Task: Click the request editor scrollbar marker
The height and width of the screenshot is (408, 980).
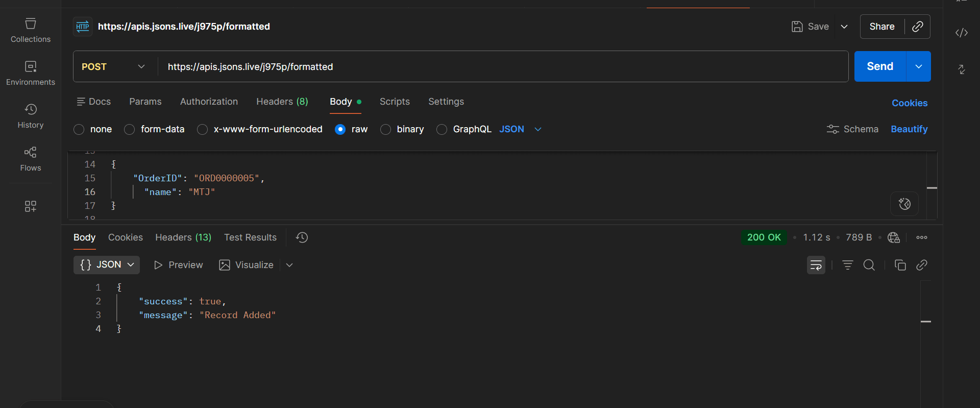Action: pyautogui.click(x=932, y=188)
